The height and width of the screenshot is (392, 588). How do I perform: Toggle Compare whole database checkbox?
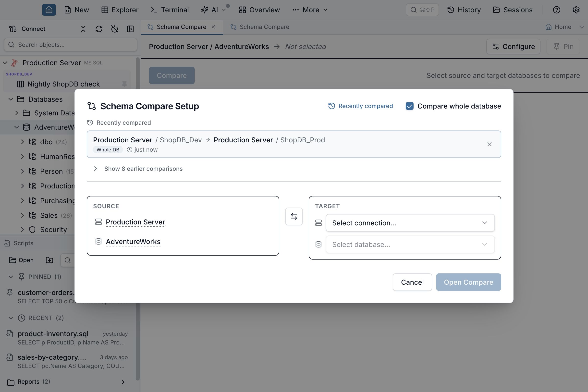[x=409, y=106]
